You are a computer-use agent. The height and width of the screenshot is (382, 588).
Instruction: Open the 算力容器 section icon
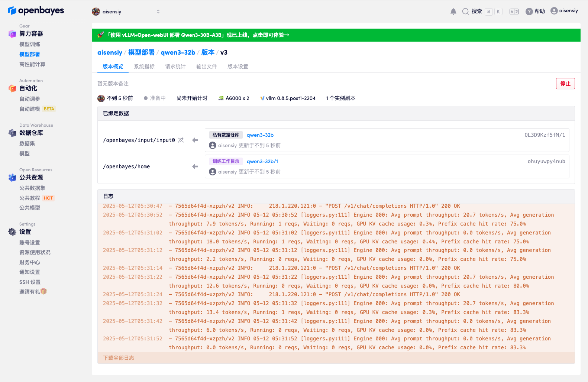[x=12, y=34]
